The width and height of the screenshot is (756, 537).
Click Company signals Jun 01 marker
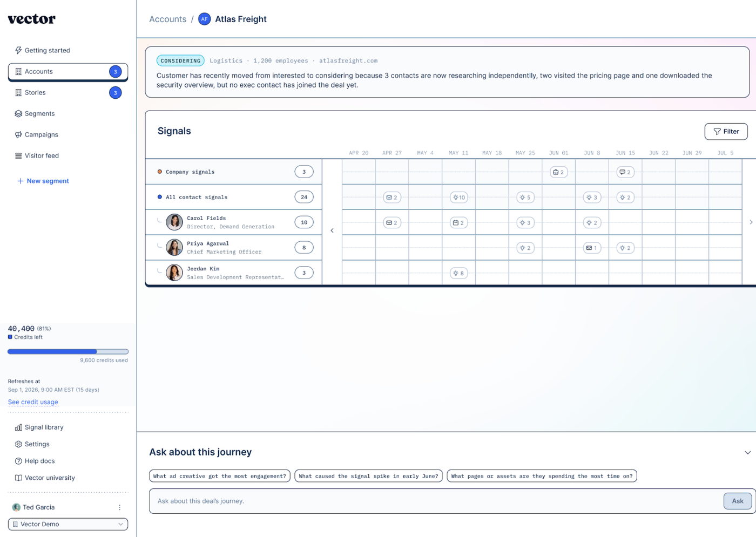558,172
